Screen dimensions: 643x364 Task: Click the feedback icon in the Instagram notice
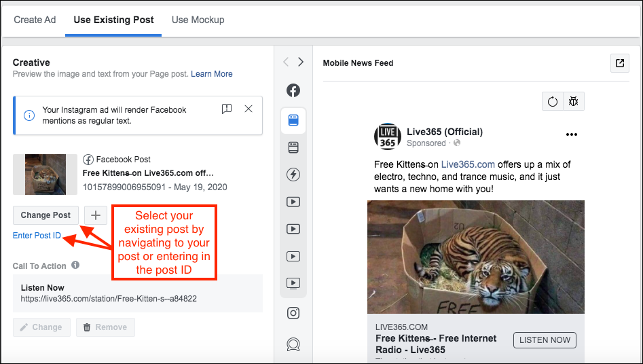click(226, 109)
